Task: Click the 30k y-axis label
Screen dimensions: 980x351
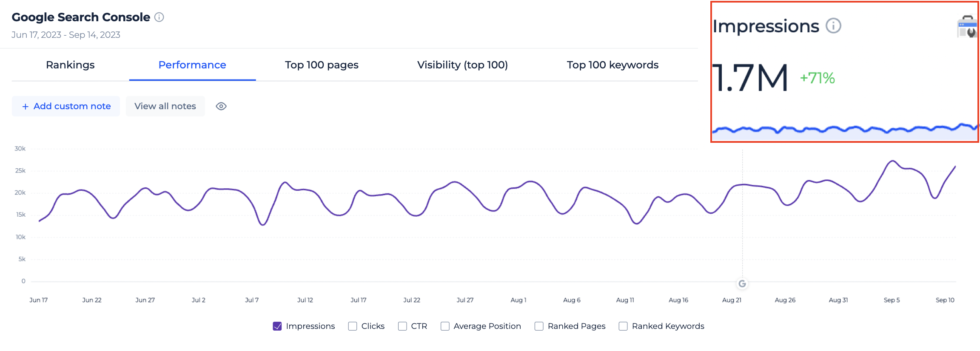Action: point(20,149)
